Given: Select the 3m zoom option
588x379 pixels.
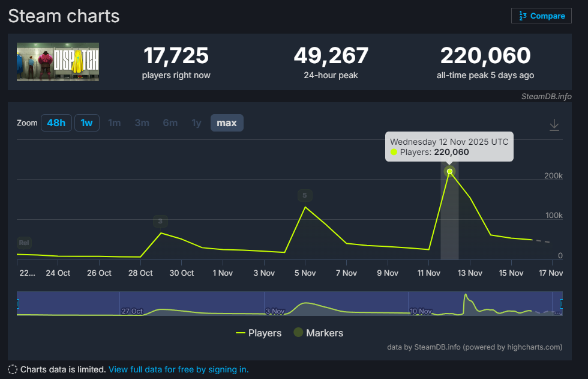Looking at the screenshot, I should (x=142, y=123).
